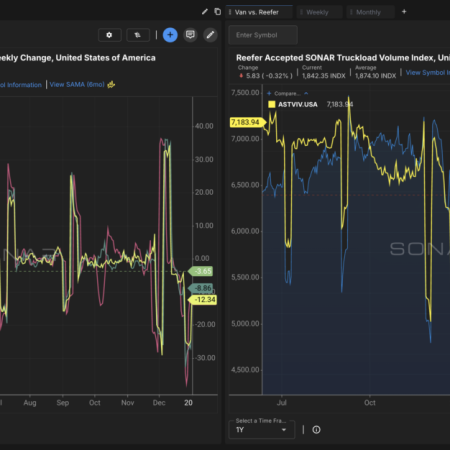The height and width of the screenshot is (450, 450).
Task: Click the Current 1,842.35 INDX value
Action: pyautogui.click(x=324, y=76)
